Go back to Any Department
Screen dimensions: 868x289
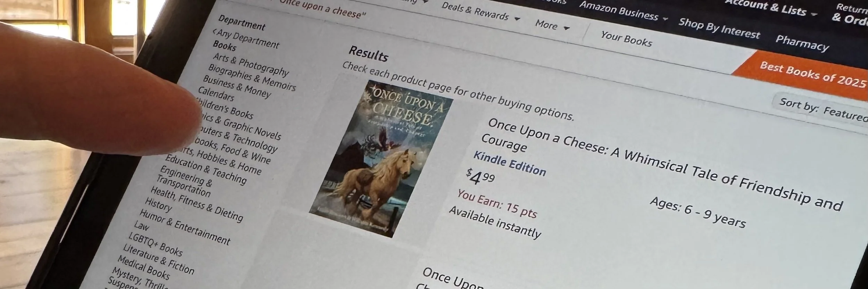point(245,39)
